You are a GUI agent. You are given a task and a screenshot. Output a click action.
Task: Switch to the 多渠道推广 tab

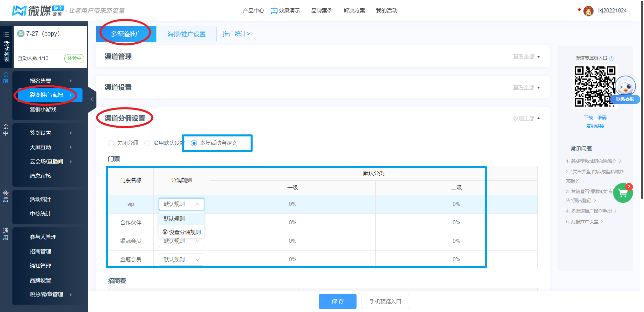[126, 34]
